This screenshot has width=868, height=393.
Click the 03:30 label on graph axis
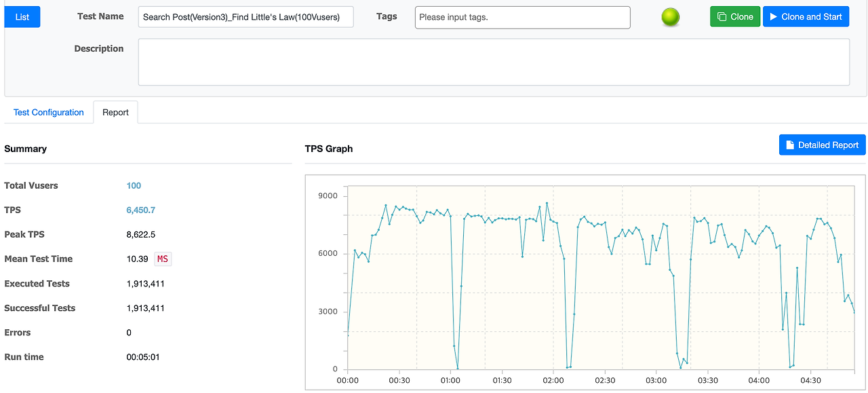tap(707, 381)
